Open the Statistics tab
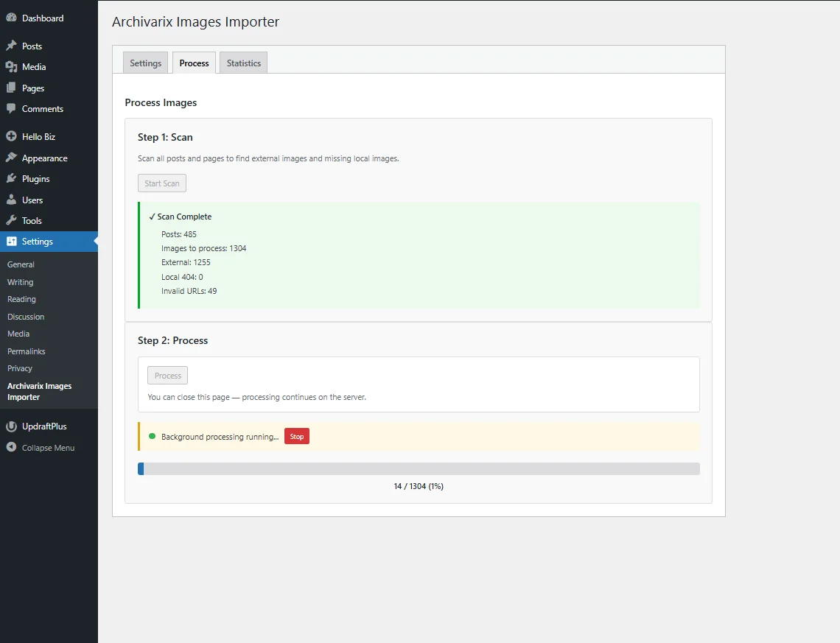This screenshot has height=643, width=840. (243, 63)
